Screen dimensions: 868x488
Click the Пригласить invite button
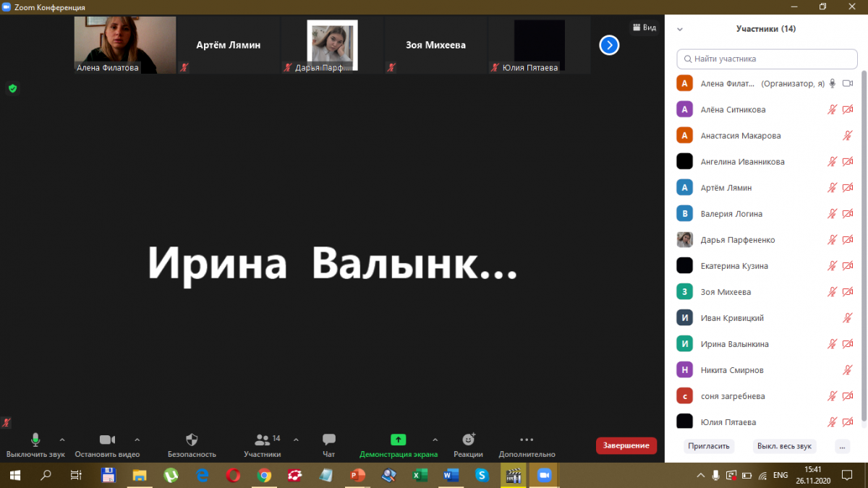tap(708, 446)
